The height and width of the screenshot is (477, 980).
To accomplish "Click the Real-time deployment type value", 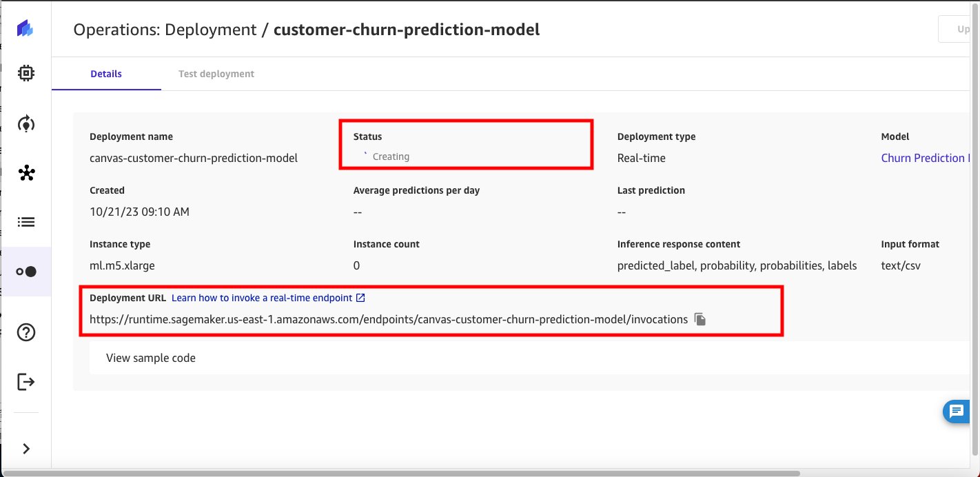I will click(642, 158).
